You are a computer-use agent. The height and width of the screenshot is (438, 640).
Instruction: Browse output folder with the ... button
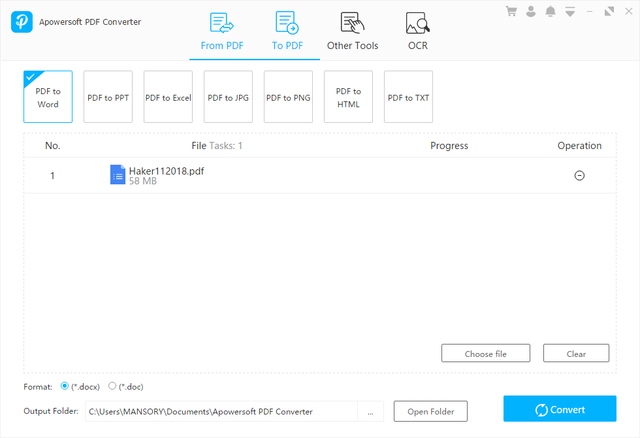click(370, 411)
